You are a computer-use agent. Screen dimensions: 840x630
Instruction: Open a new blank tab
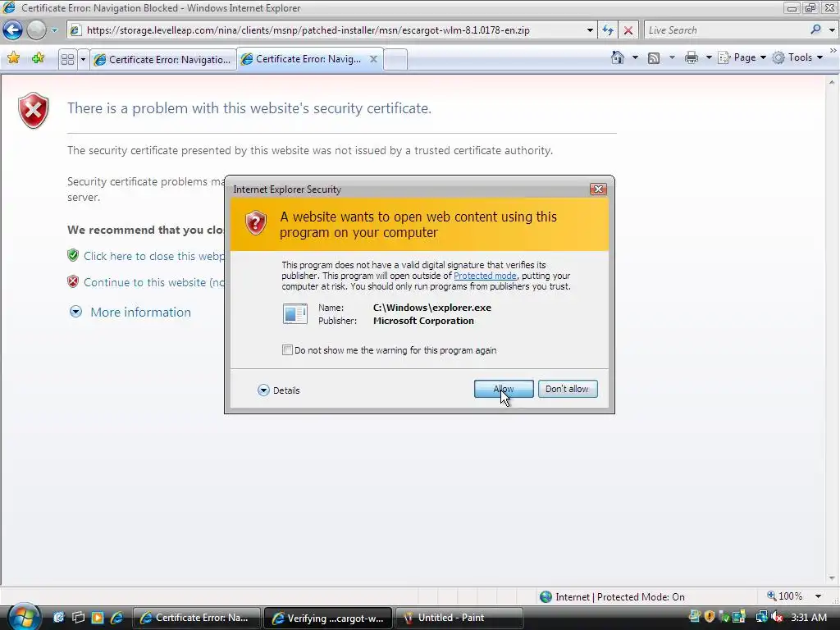pyautogui.click(x=395, y=59)
